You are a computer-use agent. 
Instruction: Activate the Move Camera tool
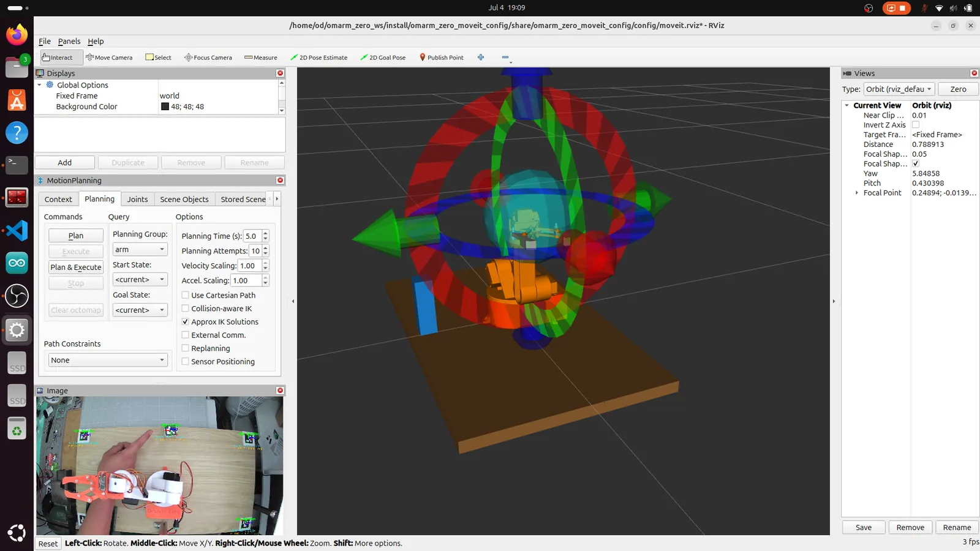pyautogui.click(x=109, y=58)
